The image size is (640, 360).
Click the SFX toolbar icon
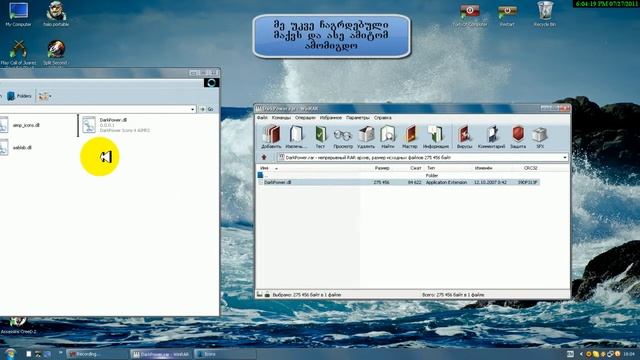pyautogui.click(x=540, y=137)
